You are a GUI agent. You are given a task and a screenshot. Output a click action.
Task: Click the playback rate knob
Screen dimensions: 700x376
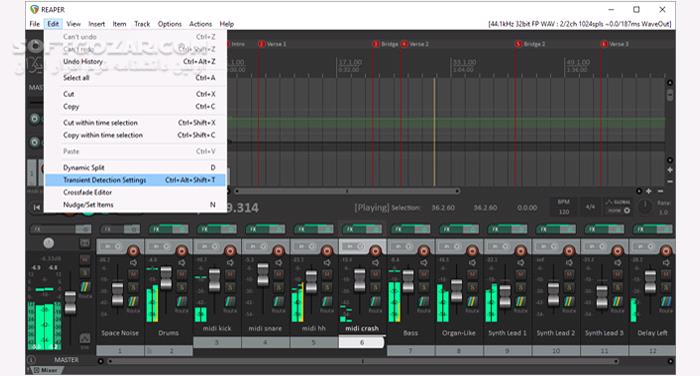click(645, 206)
